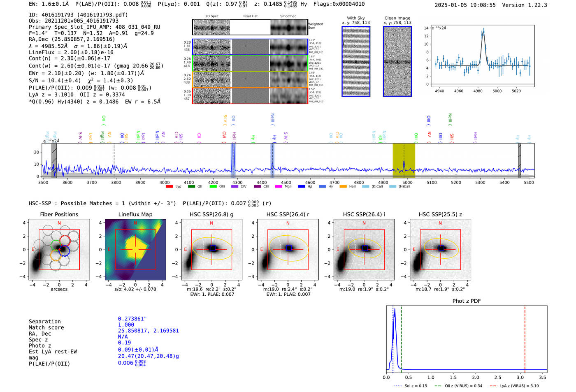This screenshot has width=576, height=392.
Task: Click the timestamp 2025-01-05 19:08:55
Action: coord(465,5)
